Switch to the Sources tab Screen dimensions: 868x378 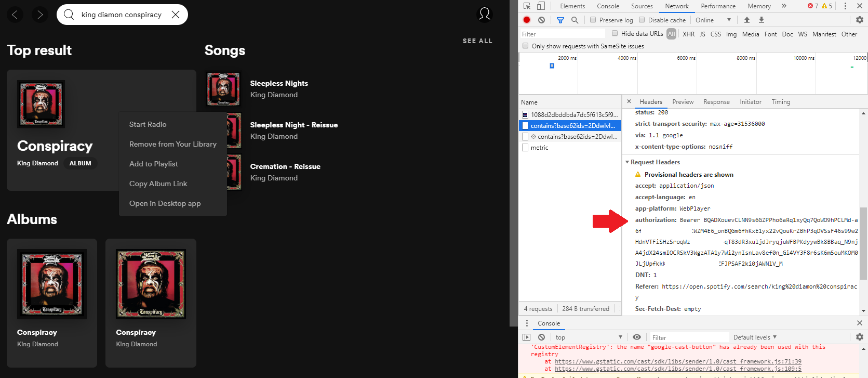pyautogui.click(x=642, y=6)
